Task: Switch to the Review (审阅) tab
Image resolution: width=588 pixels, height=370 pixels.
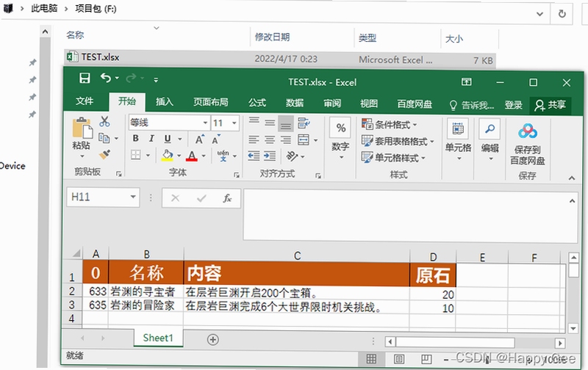Action: point(332,104)
